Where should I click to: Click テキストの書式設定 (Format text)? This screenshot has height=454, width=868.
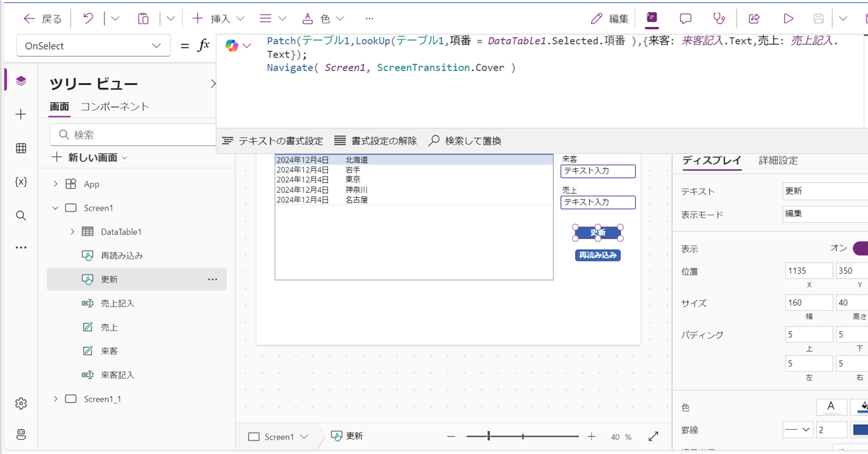click(x=273, y=140)
